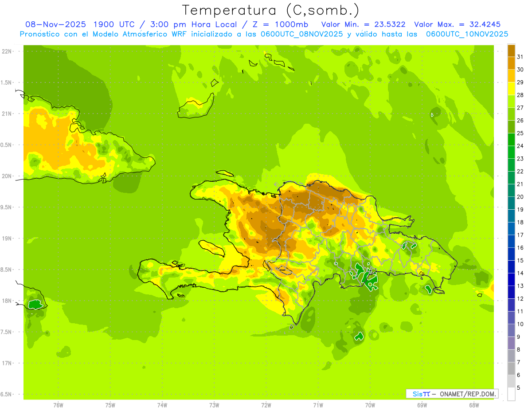
Task: Select the lime segment between 27 and 28
Action: (x=511, y=101)
